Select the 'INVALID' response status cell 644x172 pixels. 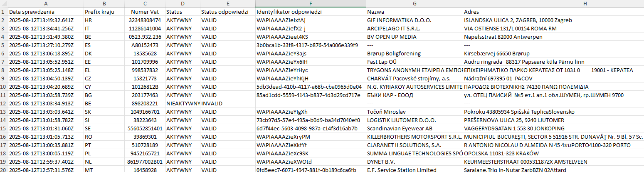click(227, 103)
